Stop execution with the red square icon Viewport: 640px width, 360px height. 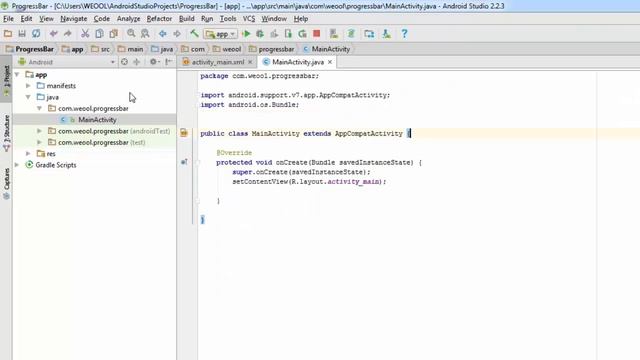[316, 34]
